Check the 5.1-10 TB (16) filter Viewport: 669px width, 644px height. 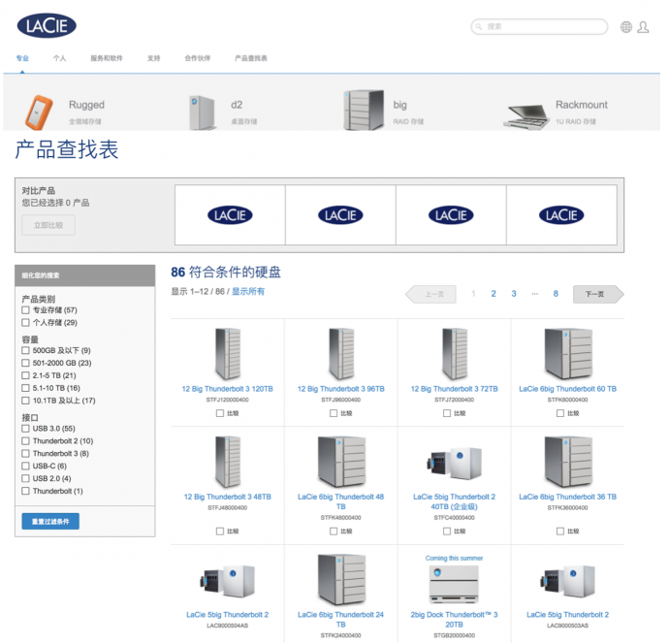(x=25, y=388)
